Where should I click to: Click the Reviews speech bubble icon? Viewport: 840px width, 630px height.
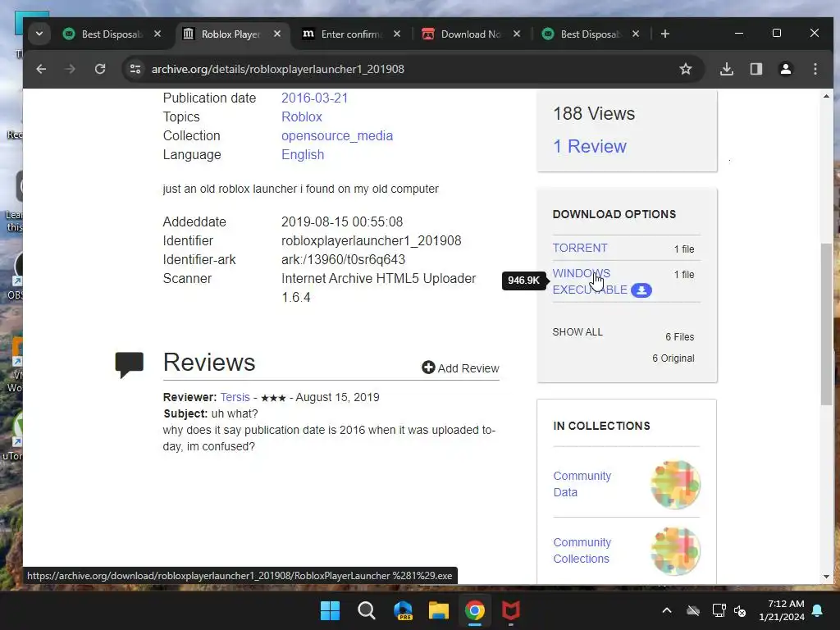tap(129, 365)
